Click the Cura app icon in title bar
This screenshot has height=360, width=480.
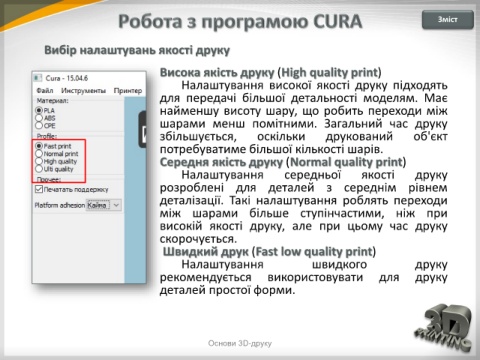point(38,78)
